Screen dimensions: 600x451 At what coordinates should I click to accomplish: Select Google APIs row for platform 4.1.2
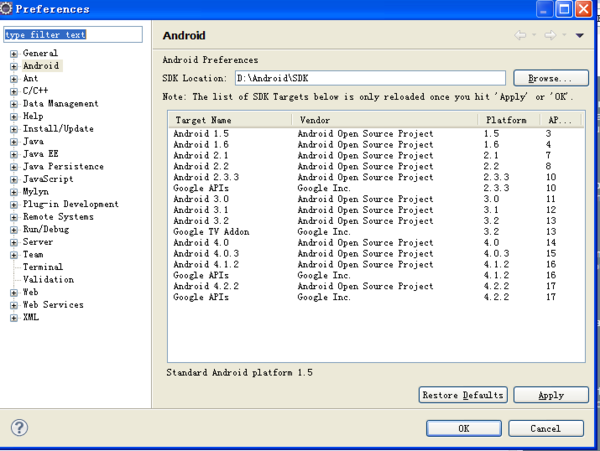[376, 275]
